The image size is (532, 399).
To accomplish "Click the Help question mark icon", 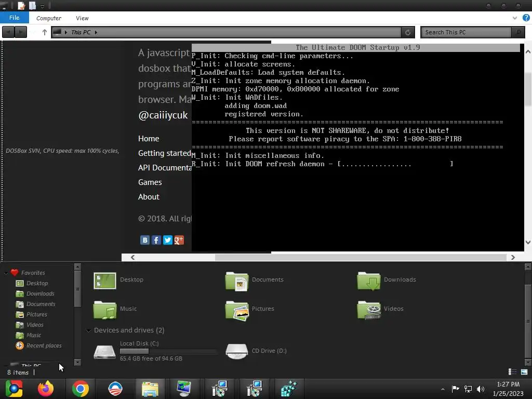I will click(x=526, y=18).
